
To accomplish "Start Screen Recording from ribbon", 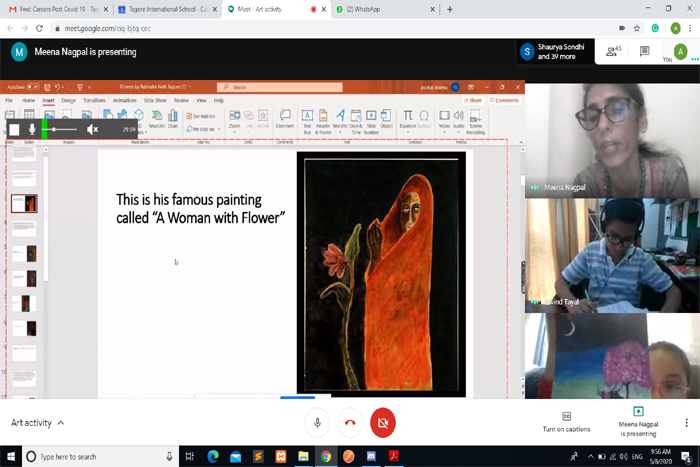I will coord(475,122).
